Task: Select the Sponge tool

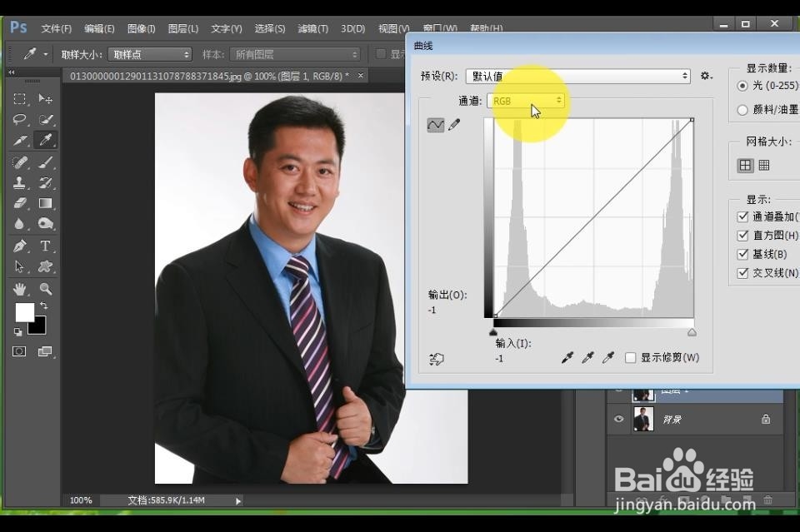Action: (x=45, y=224)
